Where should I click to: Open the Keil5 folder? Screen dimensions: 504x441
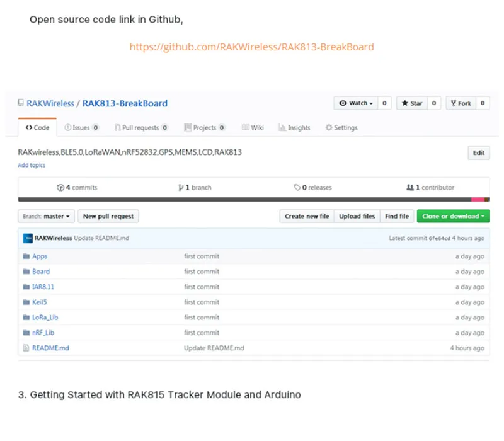[40, 302]
